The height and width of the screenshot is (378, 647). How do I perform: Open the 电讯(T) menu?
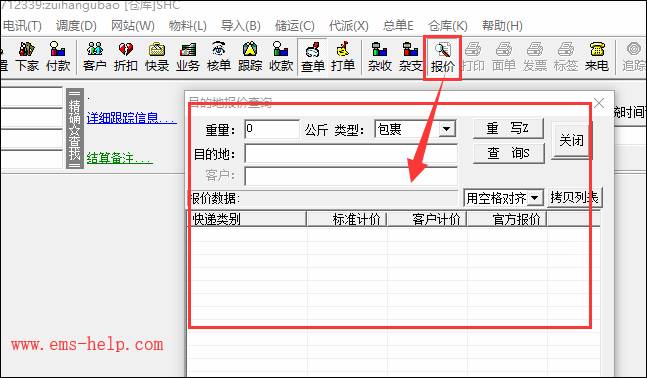coord(22,26)
